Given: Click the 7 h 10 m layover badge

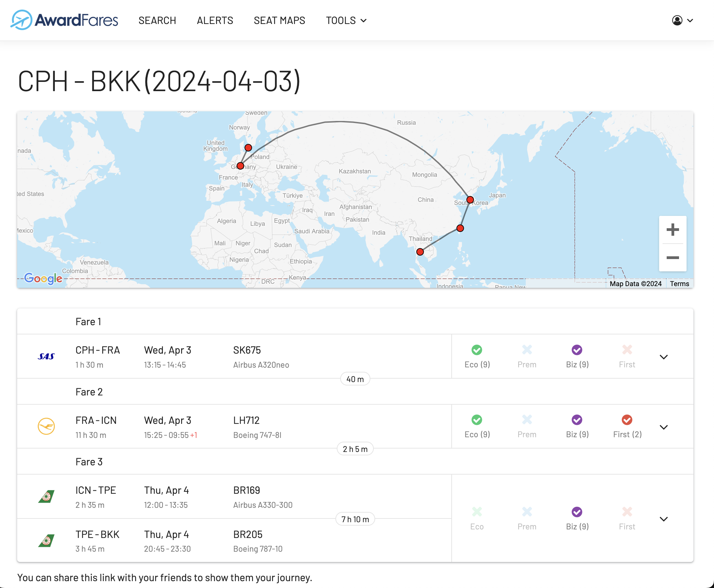Looking at the screenshot, I should click(x=355, y=519).
